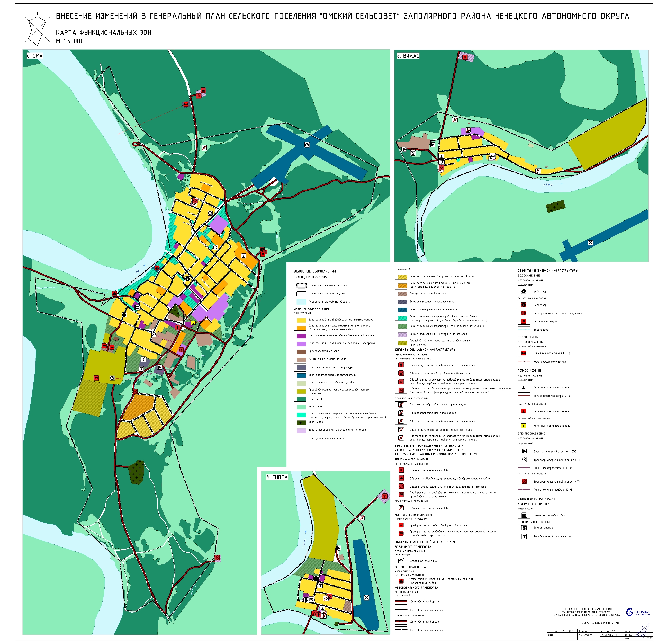Click the GEONIKA logo in title block
The width and height of the screenshot is (657, 644).
click(x=638, y=612)
